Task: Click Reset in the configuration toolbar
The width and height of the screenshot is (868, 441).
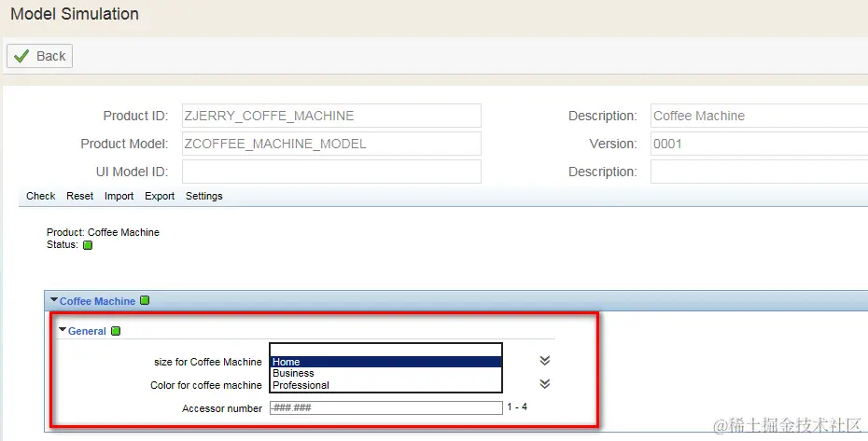Action: click(79, 196)
